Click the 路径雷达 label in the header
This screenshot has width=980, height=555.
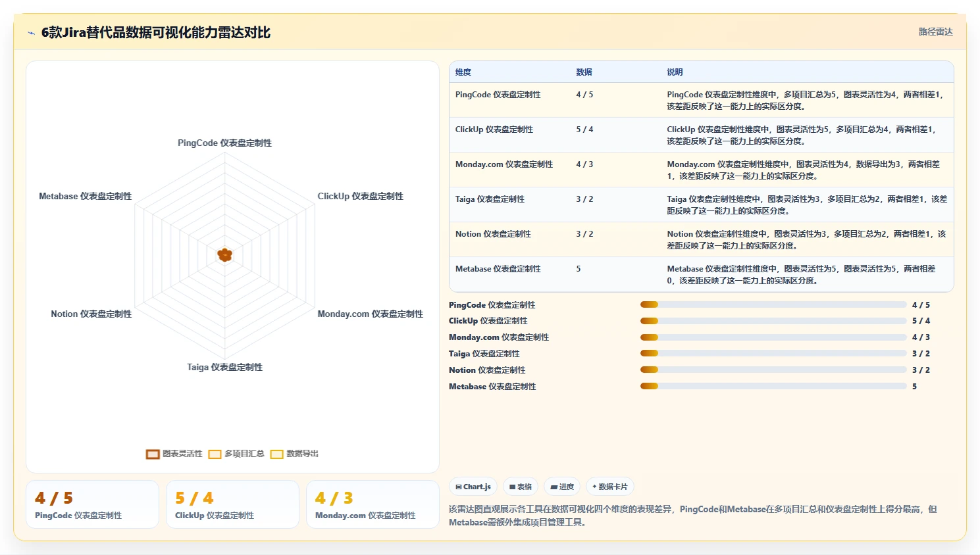935,32
